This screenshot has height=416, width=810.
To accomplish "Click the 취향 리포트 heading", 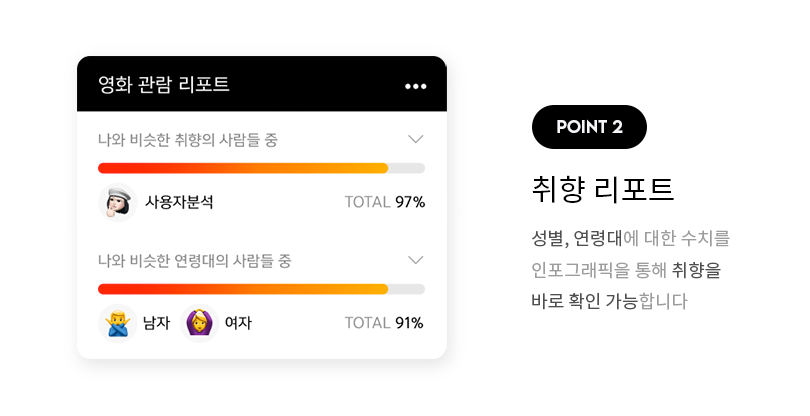I will [x=603, y=189].
